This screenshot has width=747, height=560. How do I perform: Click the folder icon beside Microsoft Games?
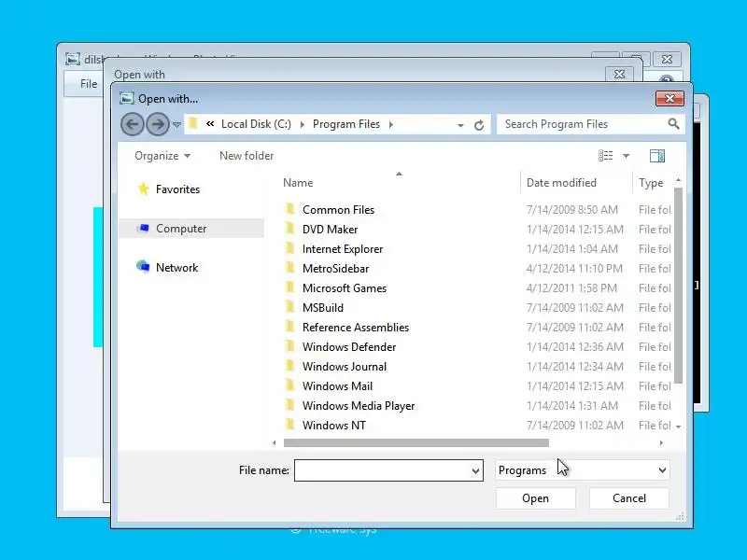coord(289,287)
